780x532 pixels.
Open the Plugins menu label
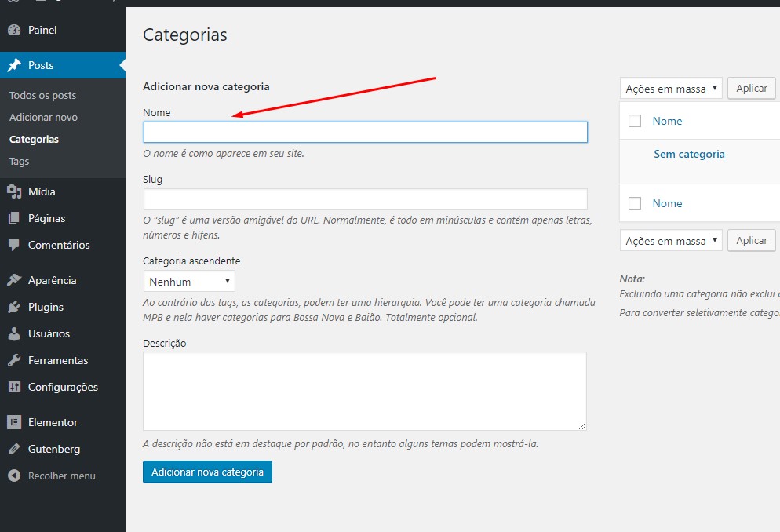tap(46, 307)
